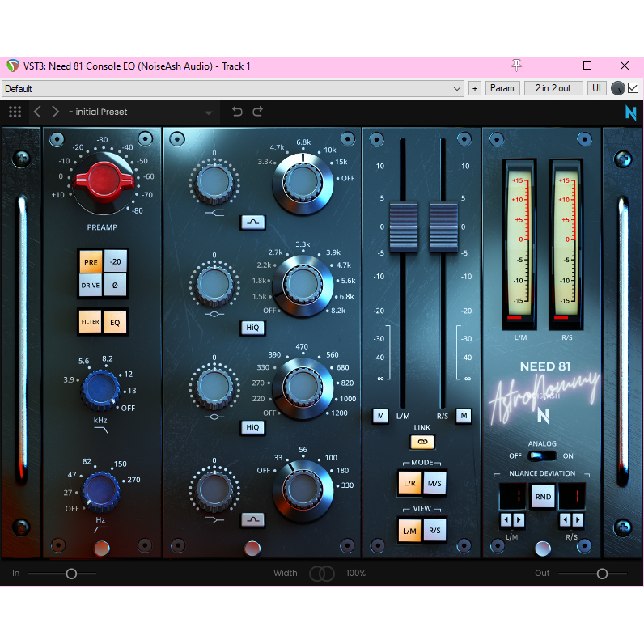The width and height of the screenshot is (644, 644).
Task: Toggle the FILTER section button
Action: tap(90, 321)
